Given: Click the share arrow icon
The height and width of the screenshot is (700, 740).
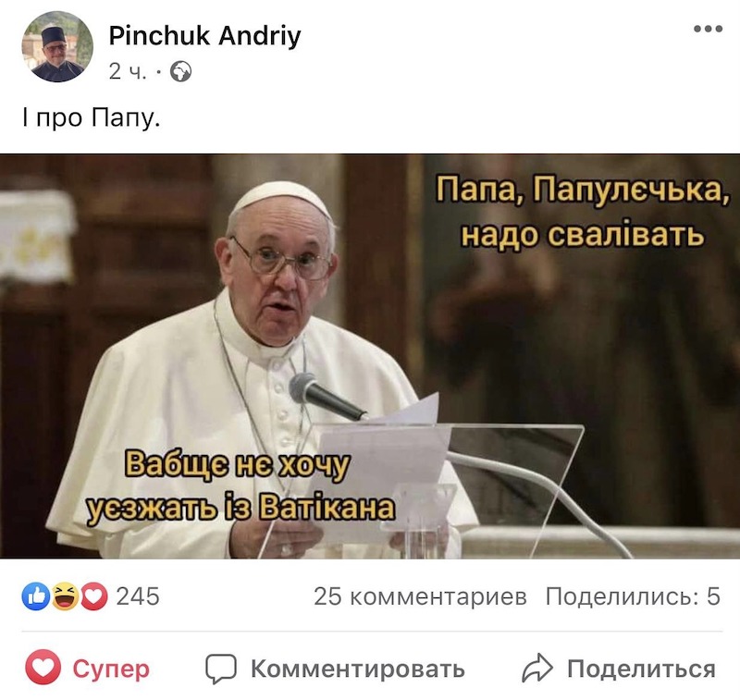Looking at the screenshot, I should [537, 668].
